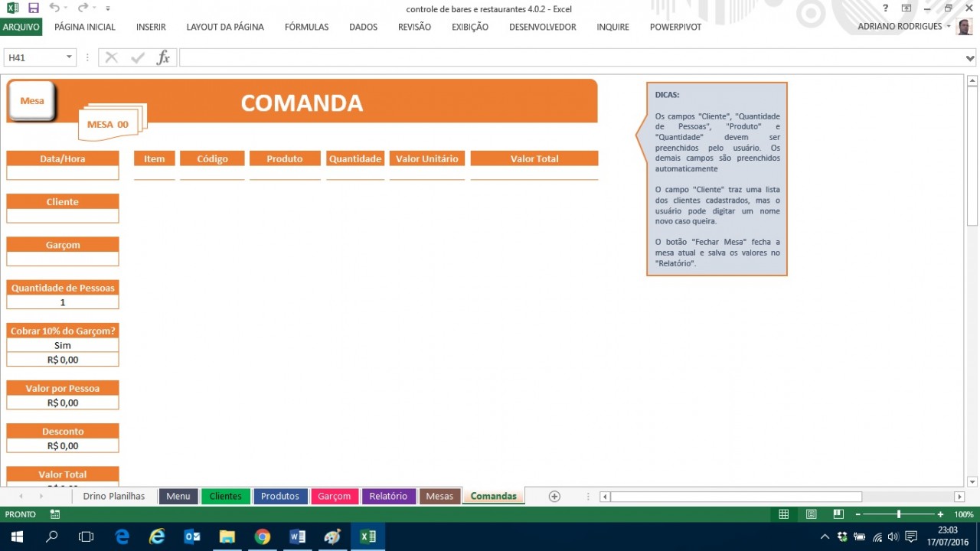Switch to the Relatório sheet tab
The height and width of the screenshot is (551, 980).
(x=388, y=496)
